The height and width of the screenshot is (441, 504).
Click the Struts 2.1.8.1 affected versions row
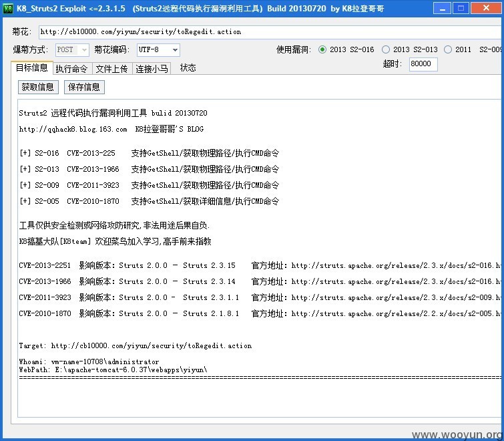(260, 314)
